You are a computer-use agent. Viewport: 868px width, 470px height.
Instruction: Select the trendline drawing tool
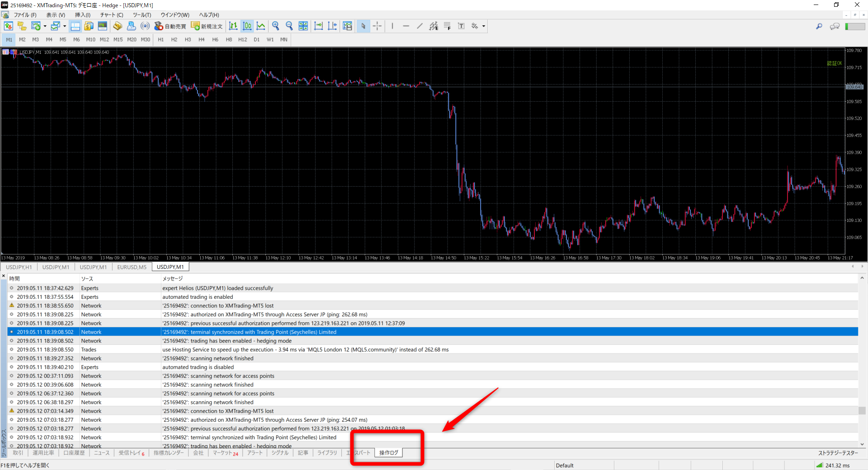point(420,26)
